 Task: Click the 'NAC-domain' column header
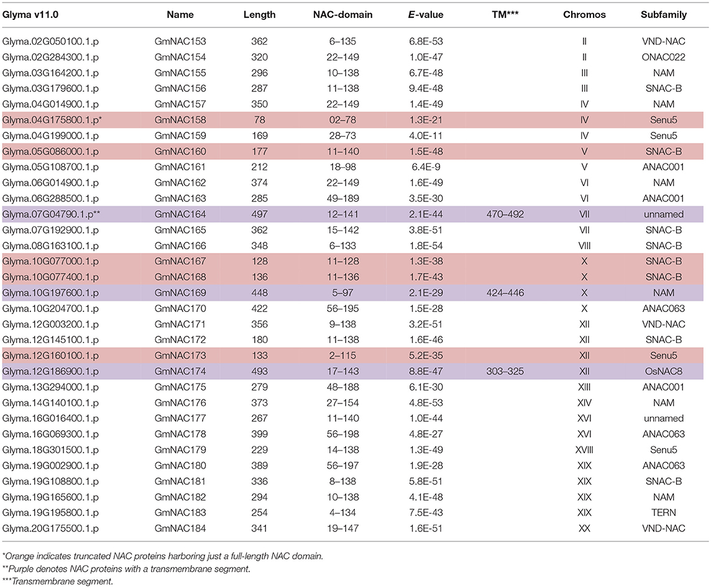pos(343,14)
